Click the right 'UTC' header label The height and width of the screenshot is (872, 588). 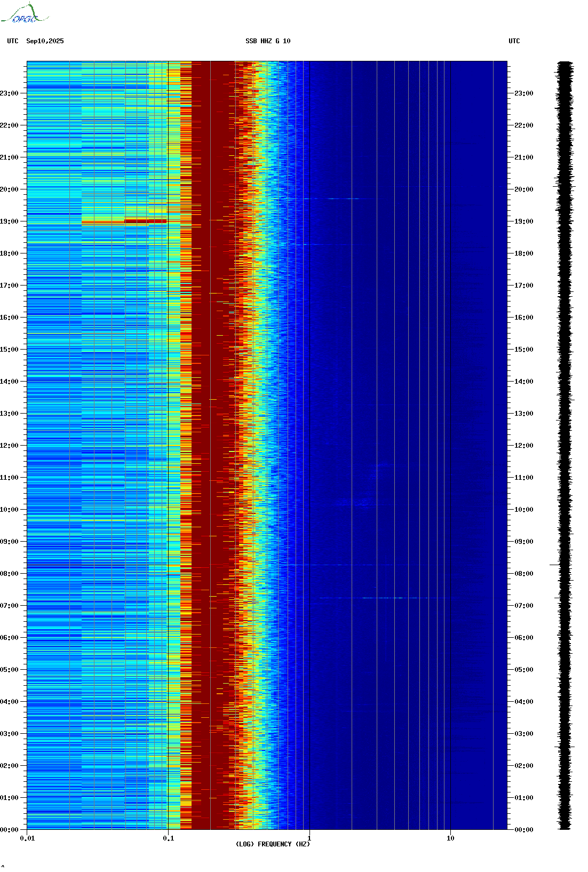514,41
